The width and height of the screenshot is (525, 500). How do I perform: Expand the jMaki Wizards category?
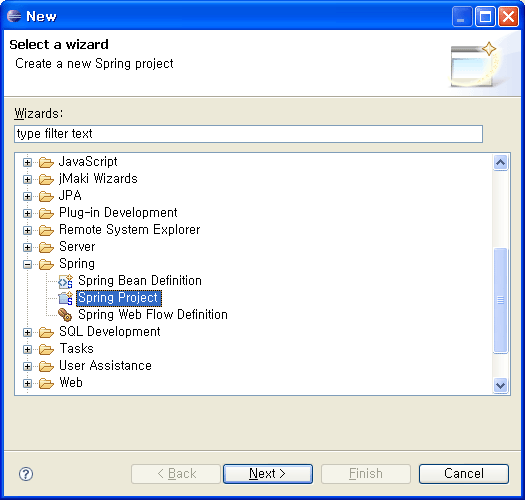coord(27,180)
